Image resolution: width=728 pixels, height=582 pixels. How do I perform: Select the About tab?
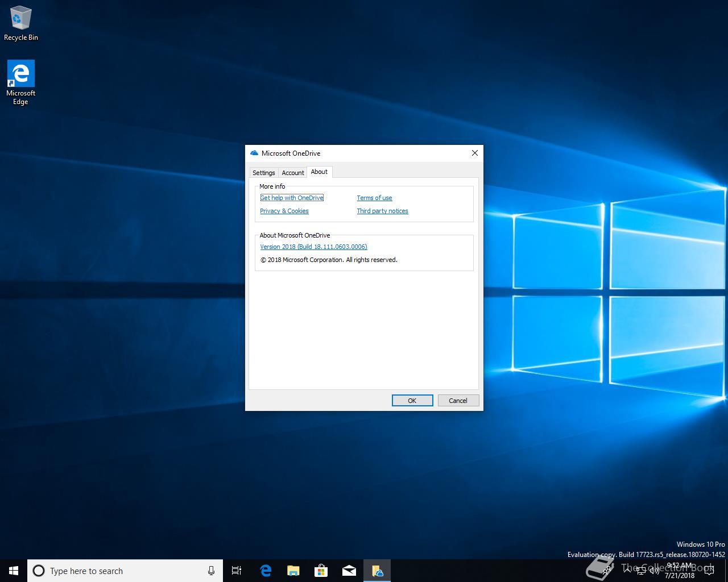(x=319, y=172)
